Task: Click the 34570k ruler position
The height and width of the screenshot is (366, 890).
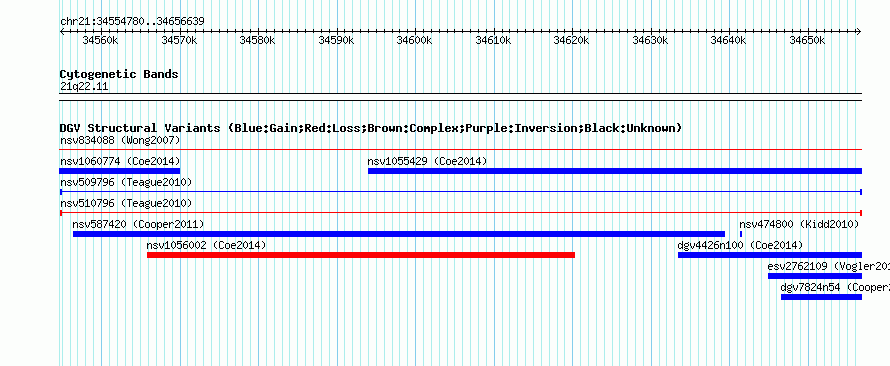Action: click(179, 40)
